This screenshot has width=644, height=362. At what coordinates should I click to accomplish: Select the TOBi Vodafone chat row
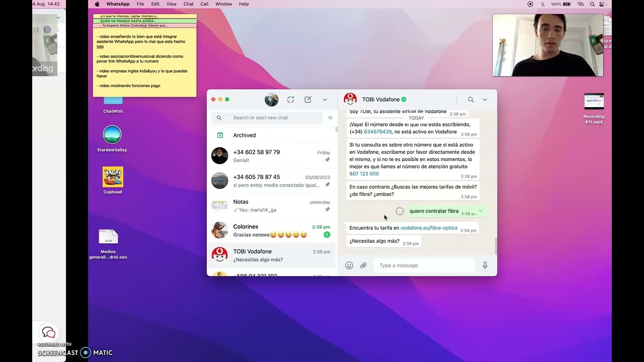pos(271,255)
